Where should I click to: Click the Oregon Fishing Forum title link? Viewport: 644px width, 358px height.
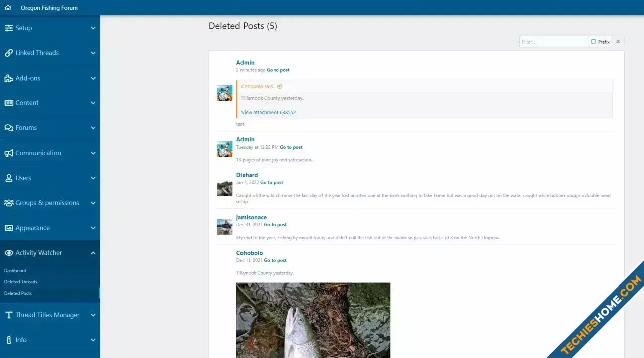point(49,8)
